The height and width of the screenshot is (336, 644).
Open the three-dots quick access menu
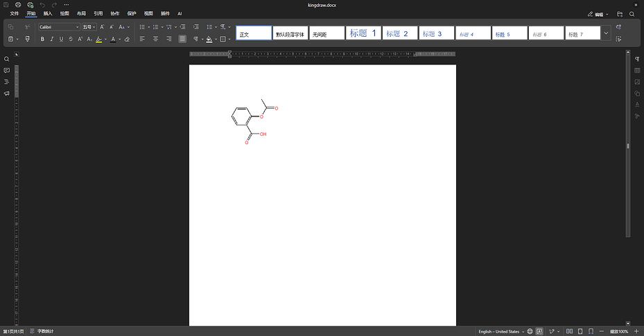(67, 5)
